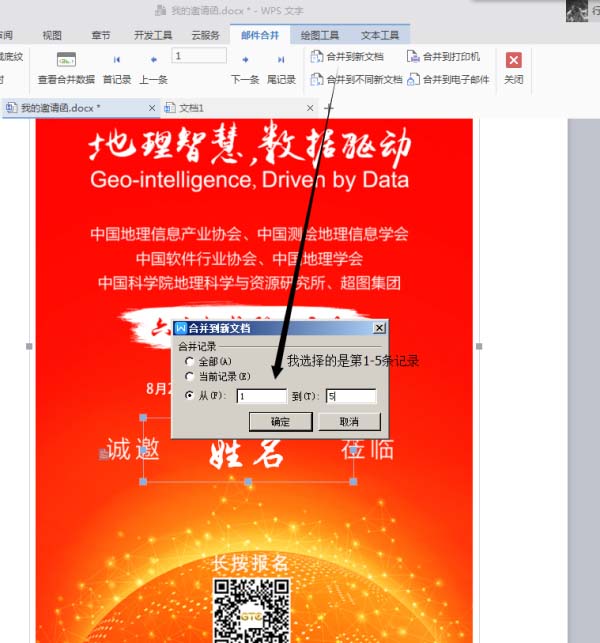The image size is (600, 643).
Task: Switch to the 绘图工具 ribbon tab
Action: [320, 35]
